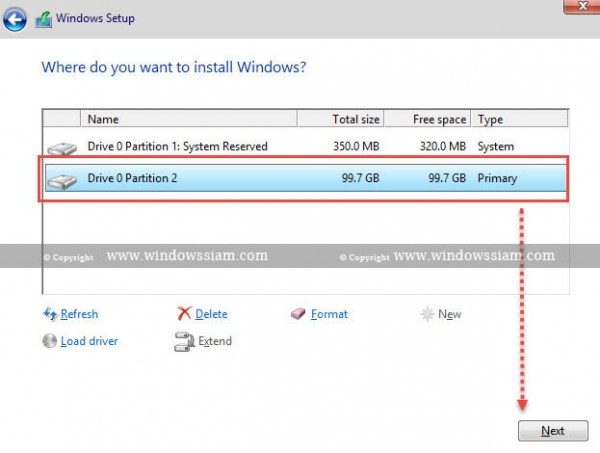The height and width of the screenshot is (453, 600).
Task: Refresh the partition list
Action: tap(79, 314)
